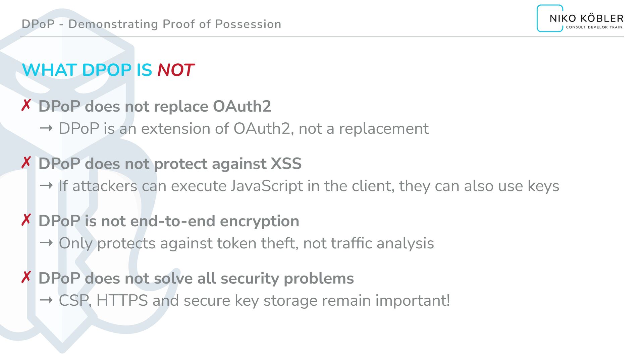Click the Niko Köbler logo
This screenshot has height=362, width=644.
coord(580,19)
